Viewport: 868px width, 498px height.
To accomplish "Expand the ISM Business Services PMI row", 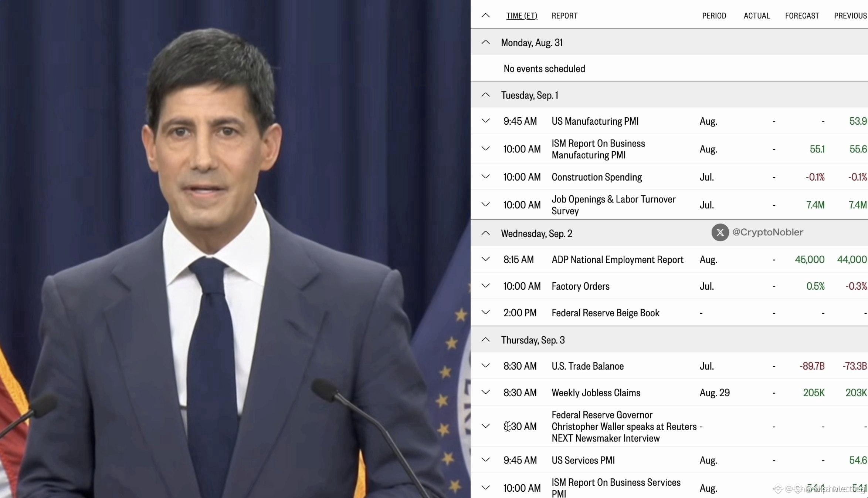I will [485, 488].
